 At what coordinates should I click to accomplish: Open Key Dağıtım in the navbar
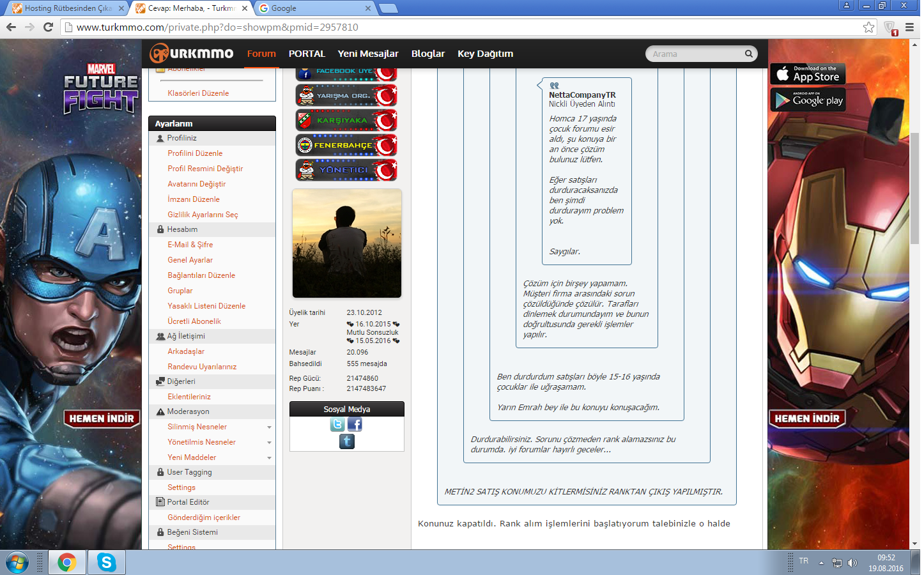click(486, 54)
